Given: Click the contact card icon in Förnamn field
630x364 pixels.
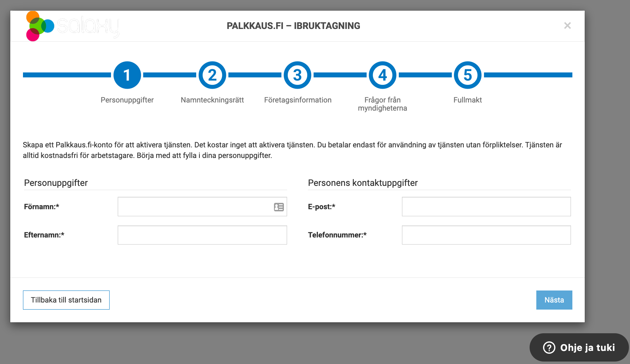Looking at the screenshot, I should (x=279, y=207).
